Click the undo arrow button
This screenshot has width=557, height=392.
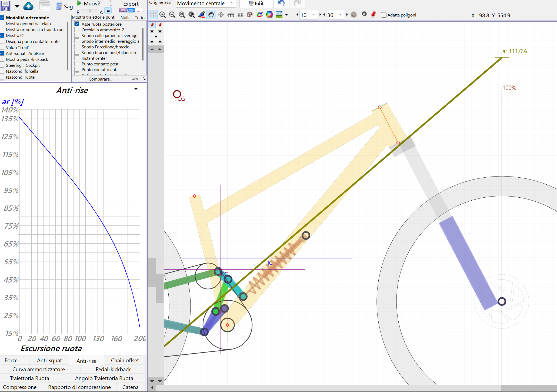click(x=281, y=4)
